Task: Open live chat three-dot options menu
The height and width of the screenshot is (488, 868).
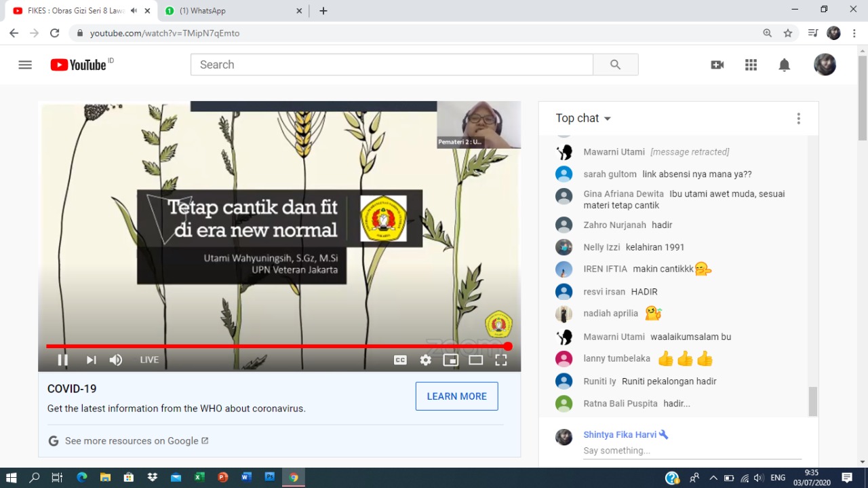Action: tap(798, 119)
